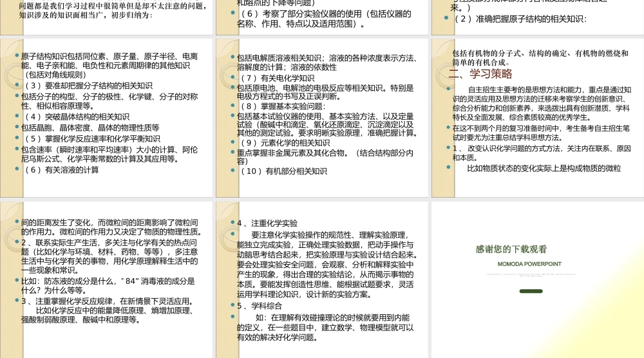Image resolution: width=644 pixels, height=358 pixels.
Task: Select the bullet '1、改变认识化学问题的方式方法'
Action: point(542,153)
